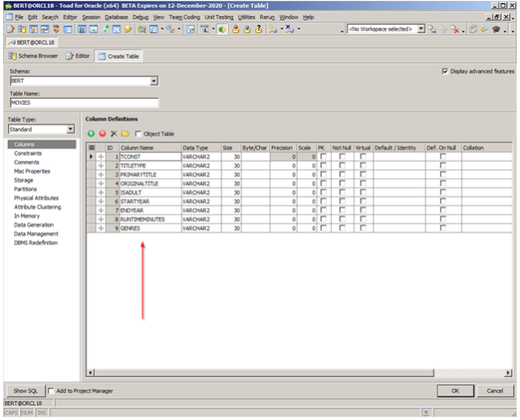520x420 pixels.
Task: Enable the Object Table checkbox
Action: (138, 134)
